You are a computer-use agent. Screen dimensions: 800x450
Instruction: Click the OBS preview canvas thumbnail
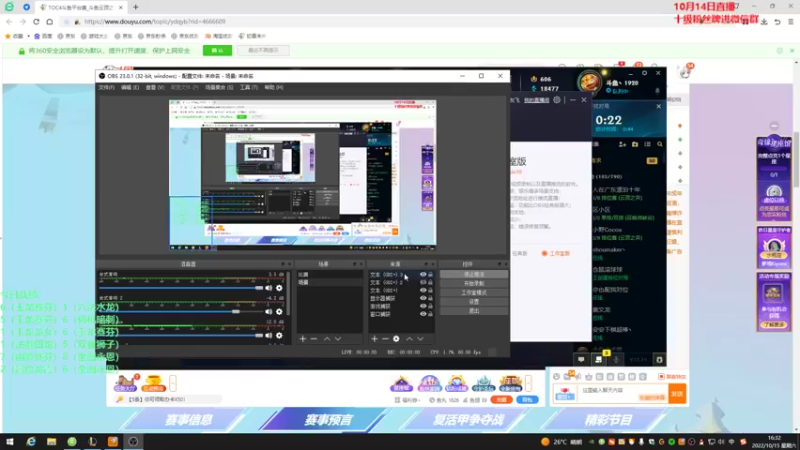pyautogui.click(x=303, y=175)
